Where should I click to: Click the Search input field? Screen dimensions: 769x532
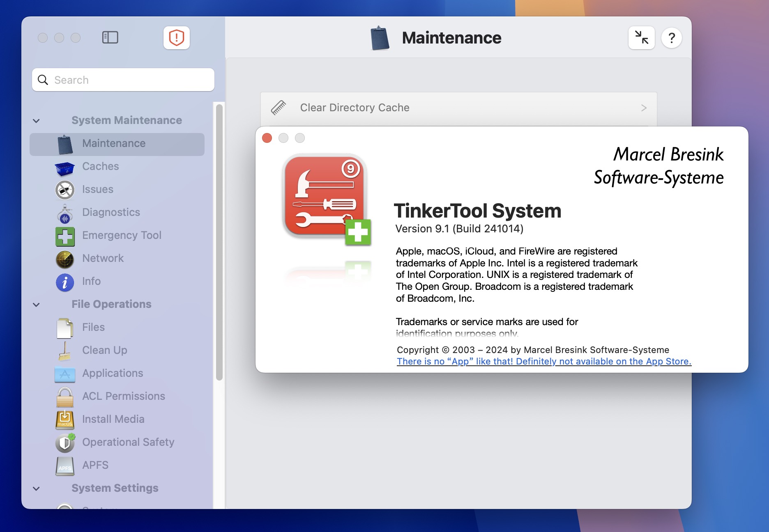123,80
